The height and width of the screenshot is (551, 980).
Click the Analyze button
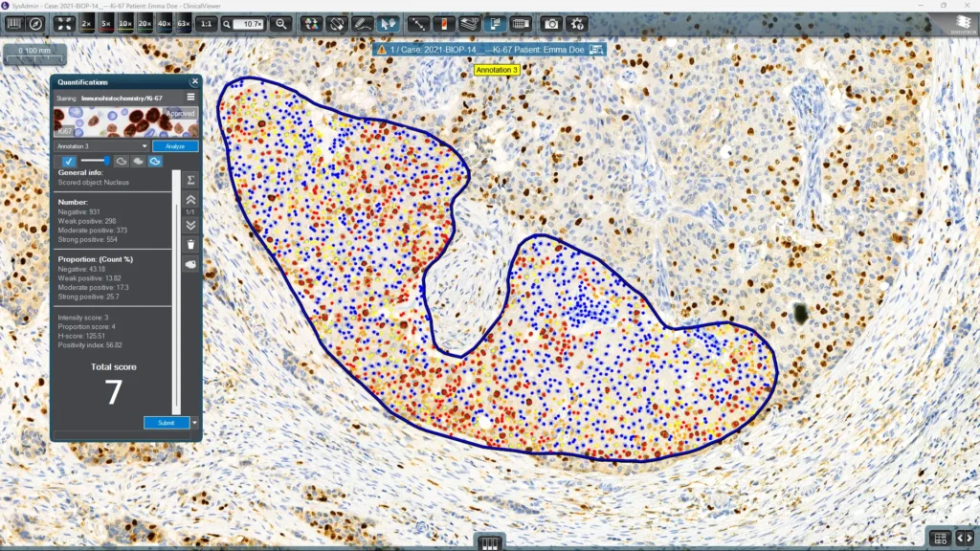click(x=175, y=146)
